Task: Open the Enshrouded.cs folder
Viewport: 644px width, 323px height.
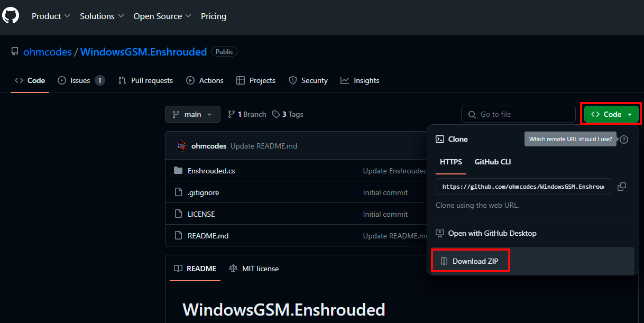Action: [211, 171]
